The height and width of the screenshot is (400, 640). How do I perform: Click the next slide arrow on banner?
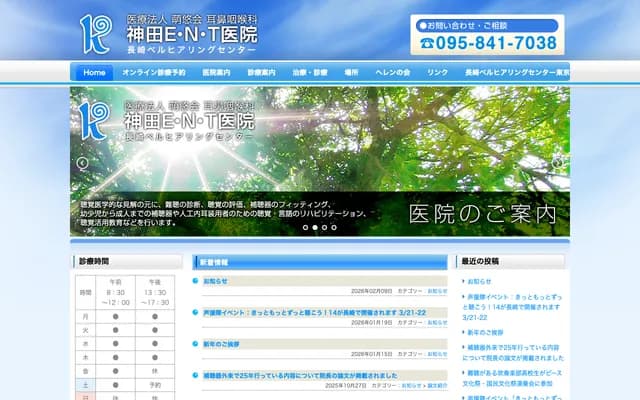[557, 163]
